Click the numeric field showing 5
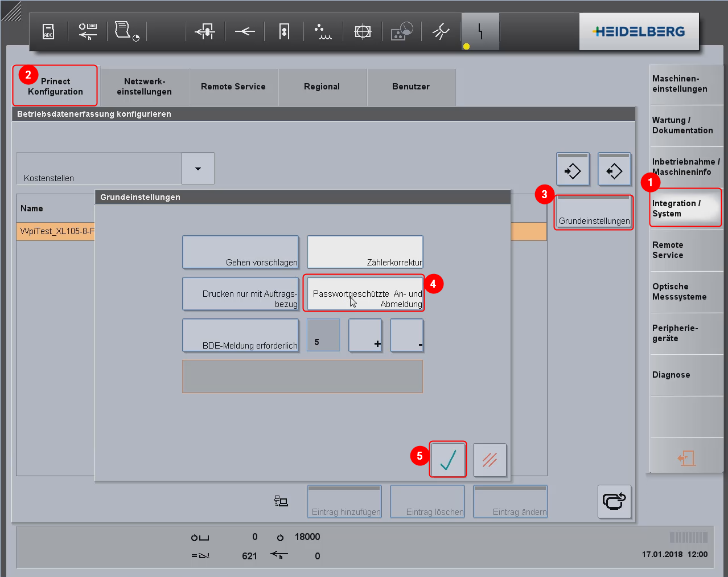The width and height of the screenshot is (728, 577). pyautogui.click(x=323, y=335)
